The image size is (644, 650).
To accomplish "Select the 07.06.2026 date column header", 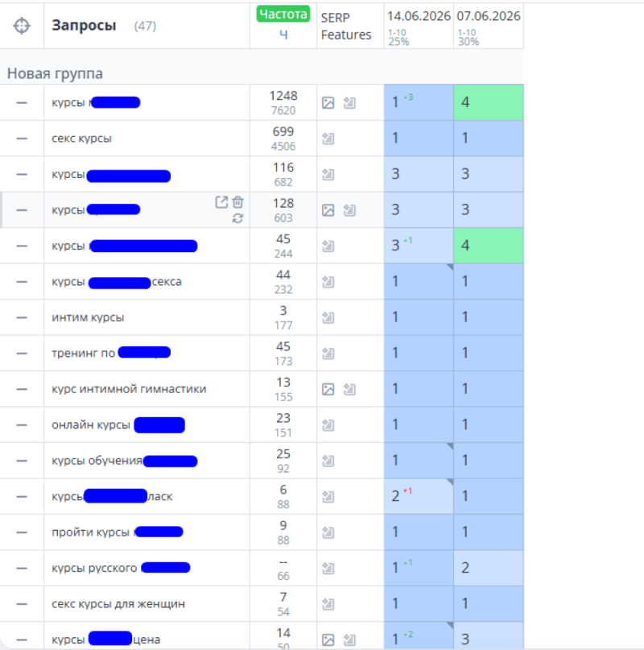I will pos(488,16).
